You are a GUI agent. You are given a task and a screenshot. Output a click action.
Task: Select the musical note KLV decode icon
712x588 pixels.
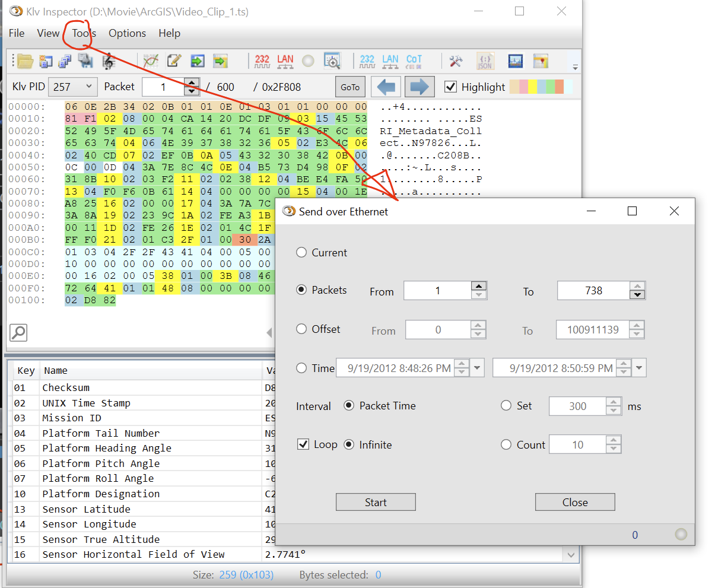coord(109,61)
